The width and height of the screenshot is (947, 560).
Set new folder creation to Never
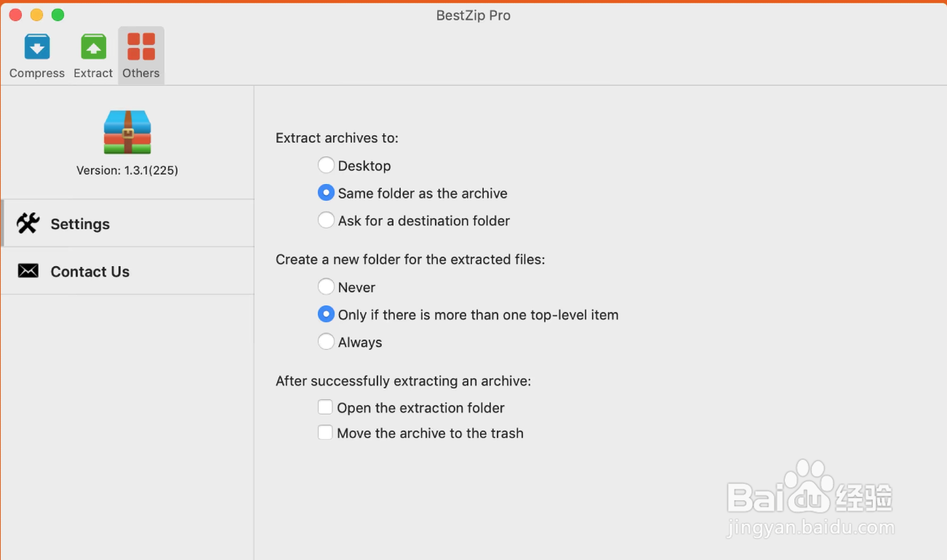coord(327,287)
